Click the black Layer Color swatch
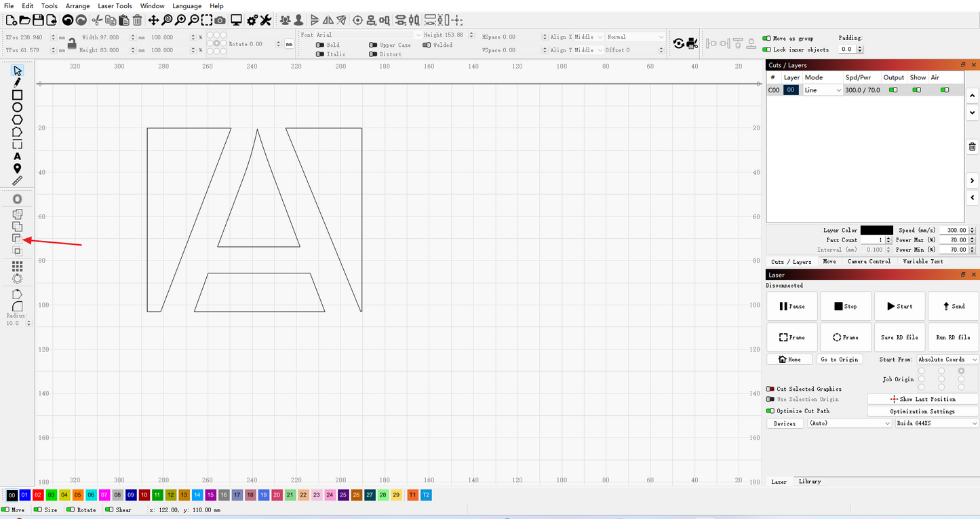This screenshot has height=519, width=980. [x=876, y=230]
